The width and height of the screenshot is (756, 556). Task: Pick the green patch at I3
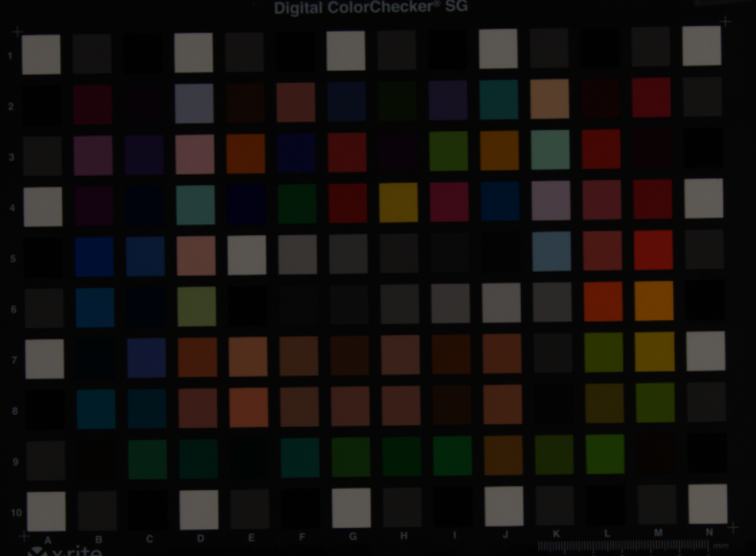click(448, 150)
